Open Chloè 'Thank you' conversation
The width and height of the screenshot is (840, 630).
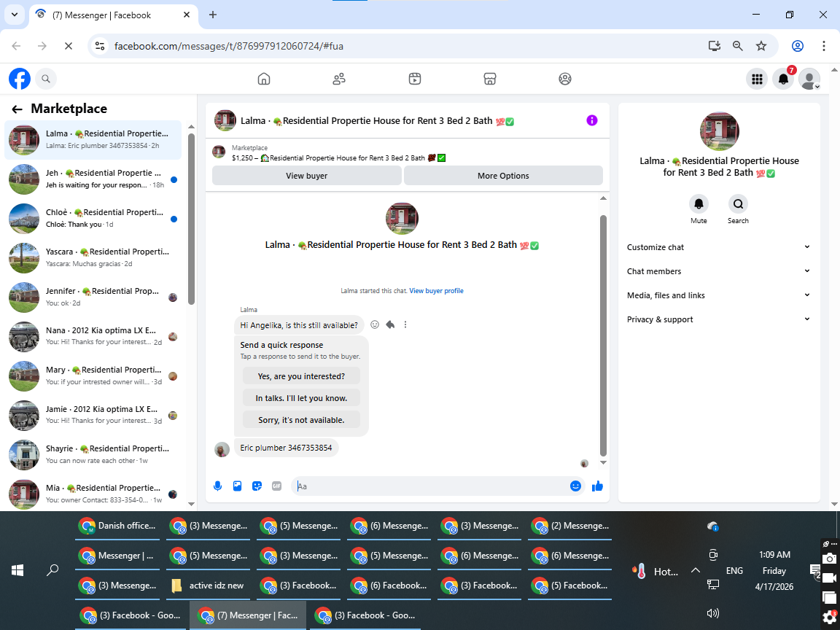tap(93, 219)
